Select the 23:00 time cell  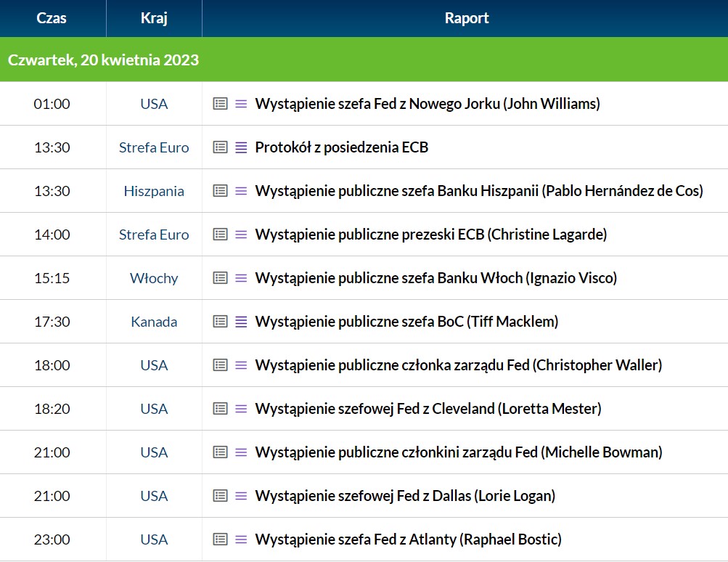52,539
